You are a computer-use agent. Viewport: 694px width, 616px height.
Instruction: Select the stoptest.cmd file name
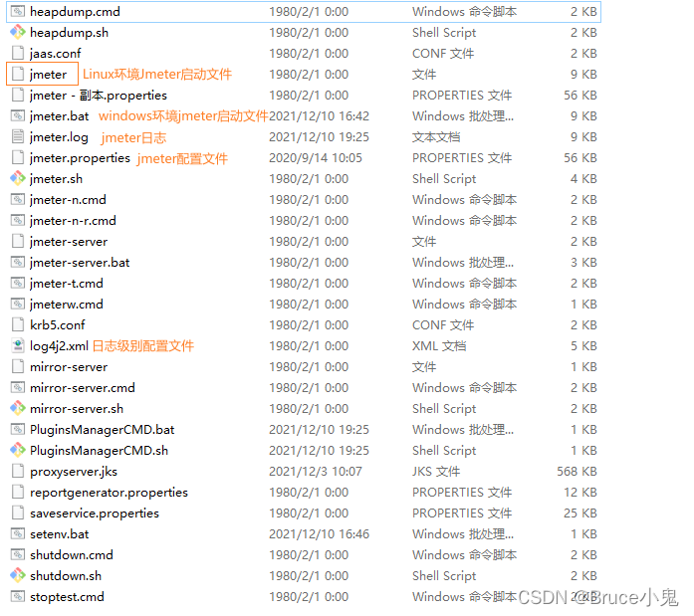pos(67,596)
